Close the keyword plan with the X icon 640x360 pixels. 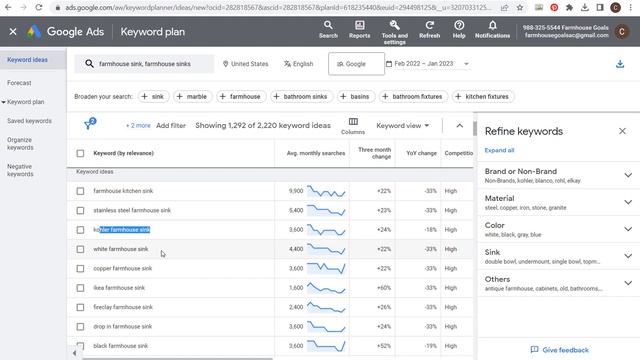(x=13, y=31)
